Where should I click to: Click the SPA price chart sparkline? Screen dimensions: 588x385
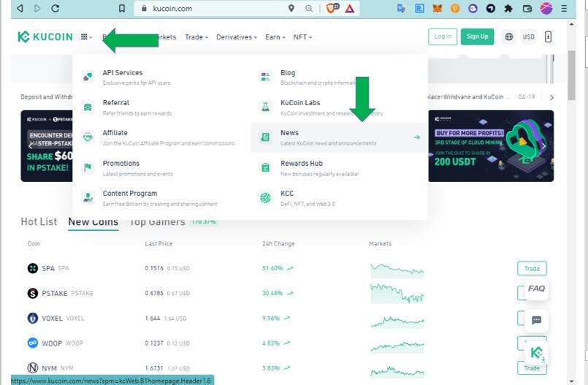pos(397,270)
